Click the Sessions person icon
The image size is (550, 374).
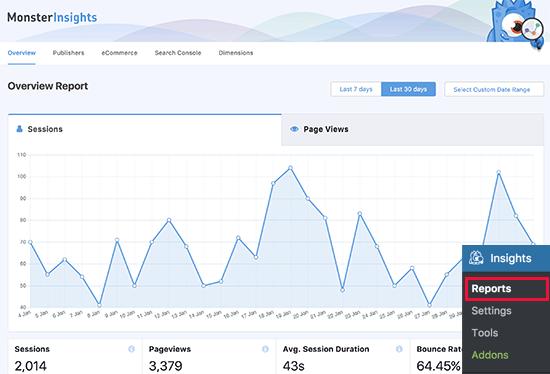(19, 129)
